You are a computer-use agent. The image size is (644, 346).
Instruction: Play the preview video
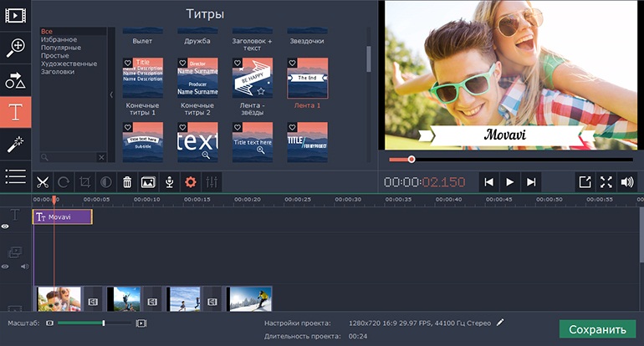coord(509,182)
